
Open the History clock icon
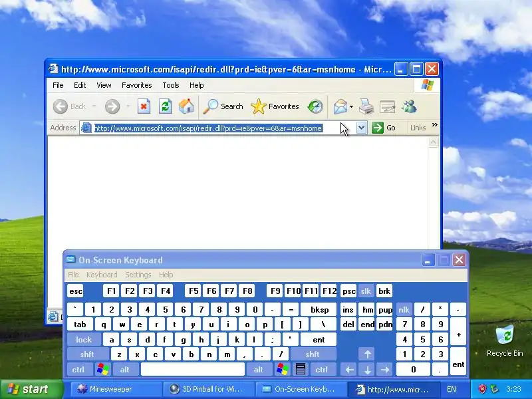315,106
